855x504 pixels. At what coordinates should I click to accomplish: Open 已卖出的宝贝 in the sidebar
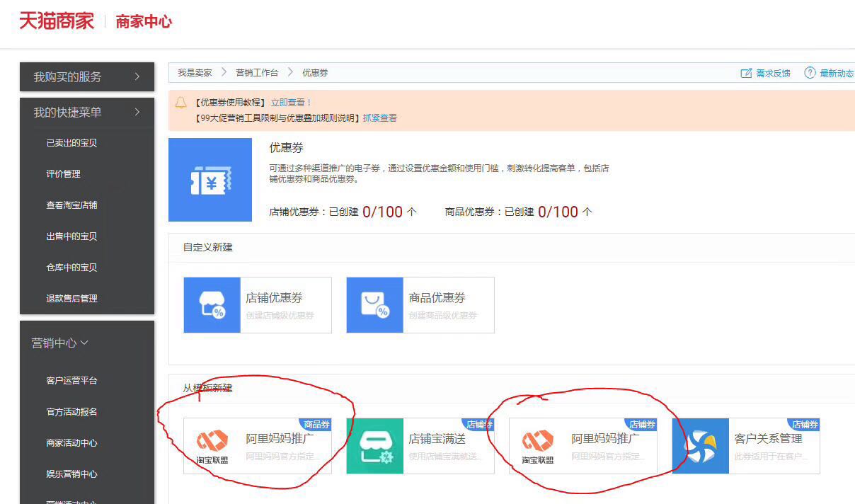(x=71, y=143)
